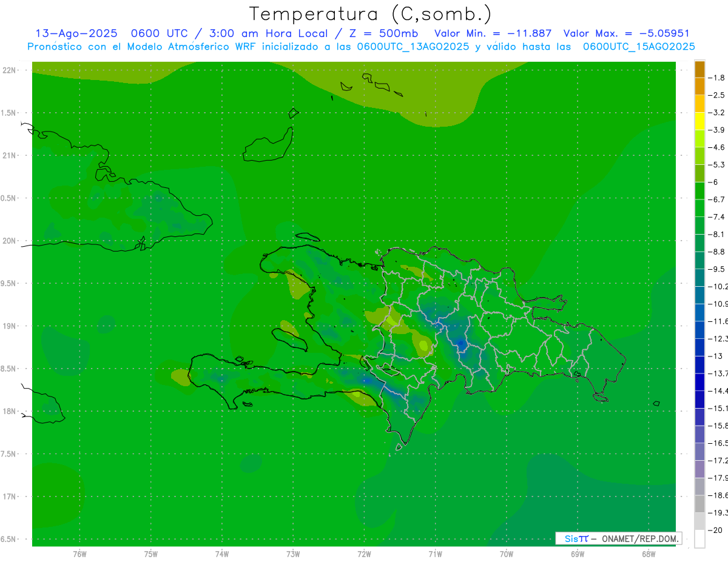Click color bar value "-7.4"
728x562 pixels.
718,217
